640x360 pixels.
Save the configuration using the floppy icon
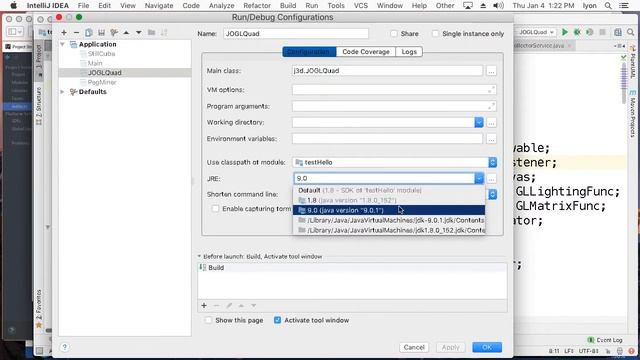pos(101,32)
